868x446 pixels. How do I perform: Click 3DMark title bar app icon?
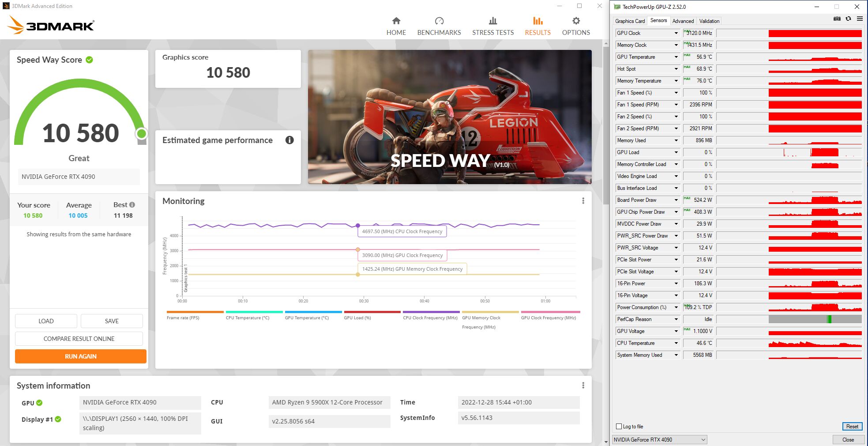pyautogui.click(x=6, y=6)
